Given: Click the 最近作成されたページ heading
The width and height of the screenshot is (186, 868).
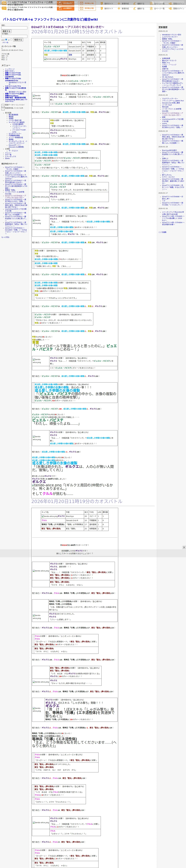Looking at the screenshot, I should (x=9, y=164).
